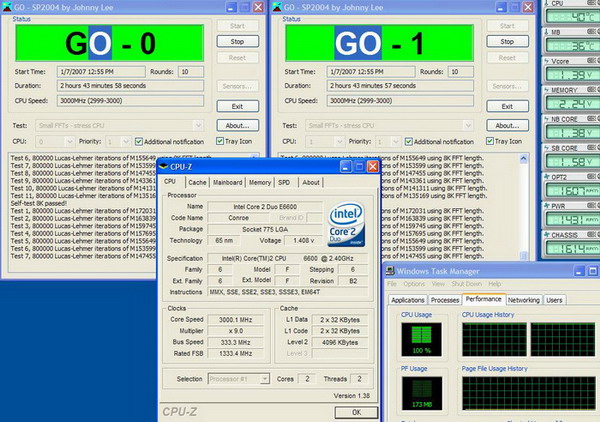This screenshot has width=600, height=422.
Task: Click the SP2004 title bar icon of GO-0 window
Action: [x=7, y=7]
